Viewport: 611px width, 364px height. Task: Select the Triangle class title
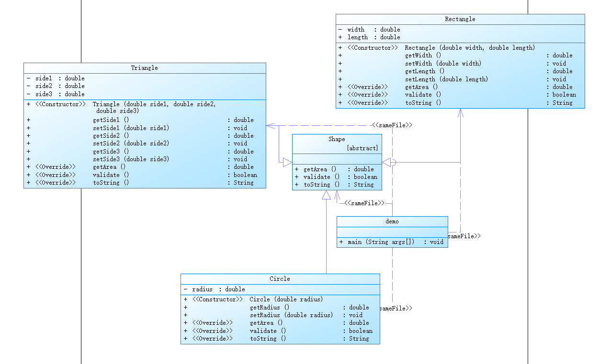(x=145, y=68)
